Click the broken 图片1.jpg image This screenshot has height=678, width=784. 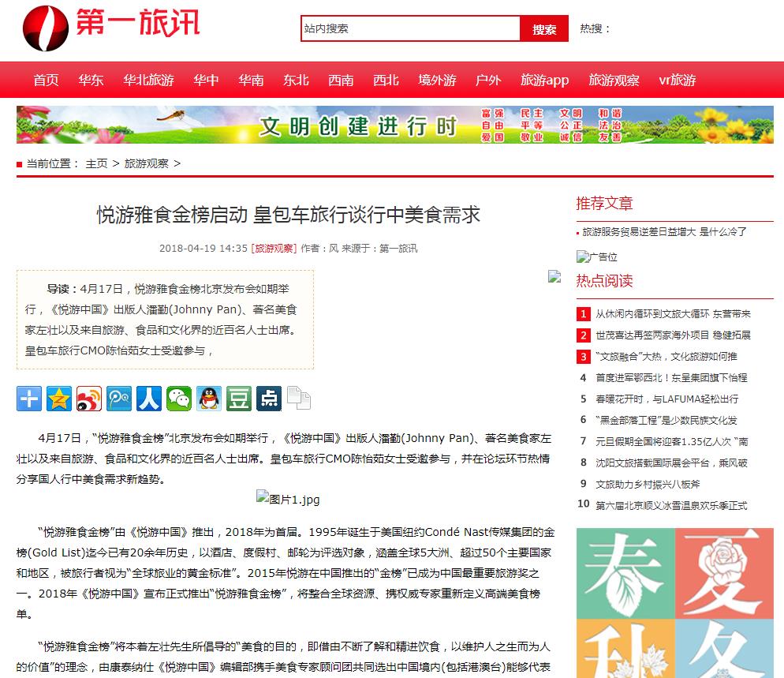click(x=288, y=499)
